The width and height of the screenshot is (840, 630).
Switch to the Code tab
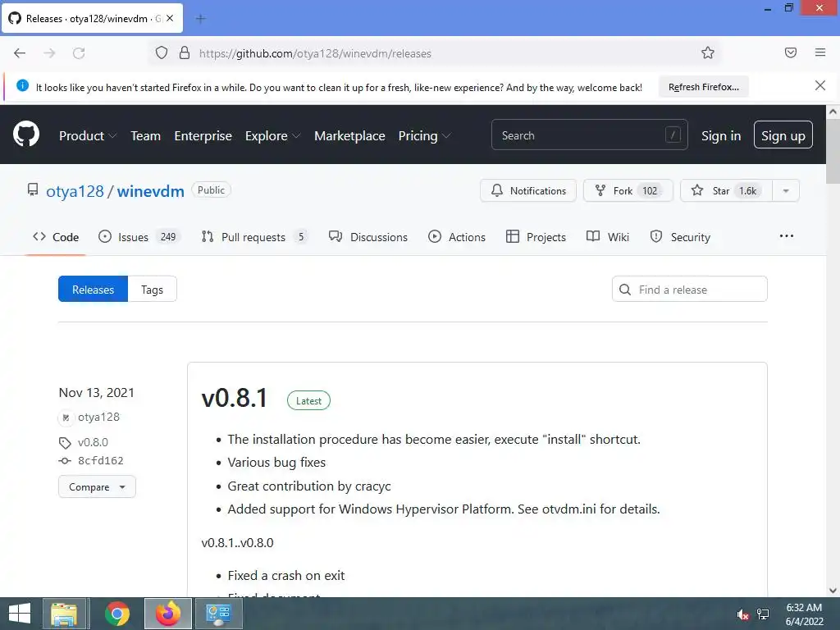(x=56, y=237)
